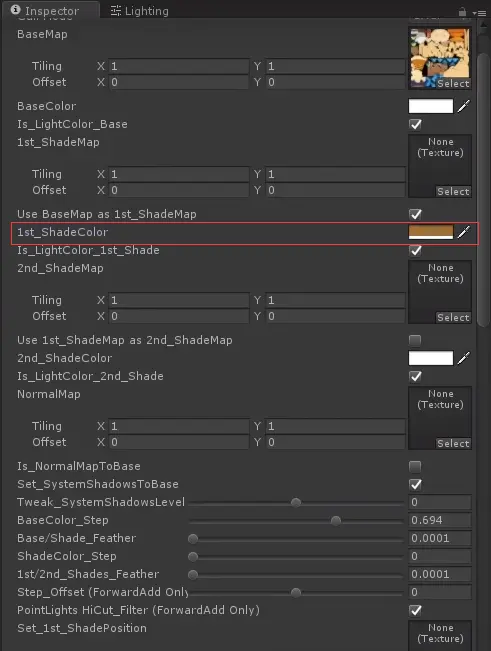The width and height of the screenshot is (491, 651).
Task: Click the Step_Offset slider handle
Action: 296,593
